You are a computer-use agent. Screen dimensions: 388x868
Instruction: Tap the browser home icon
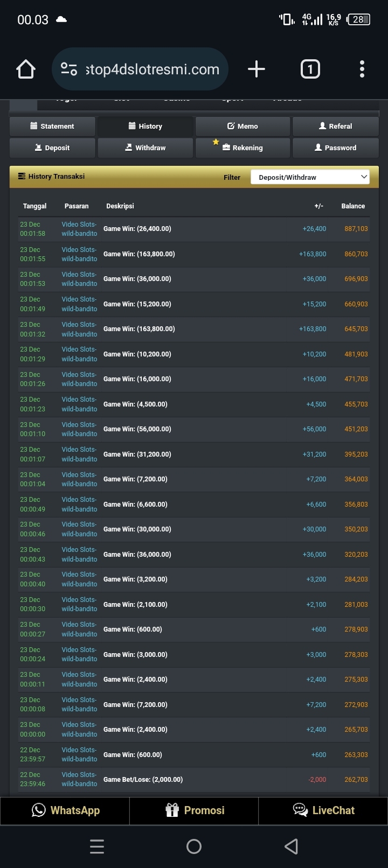coord(26,69)
